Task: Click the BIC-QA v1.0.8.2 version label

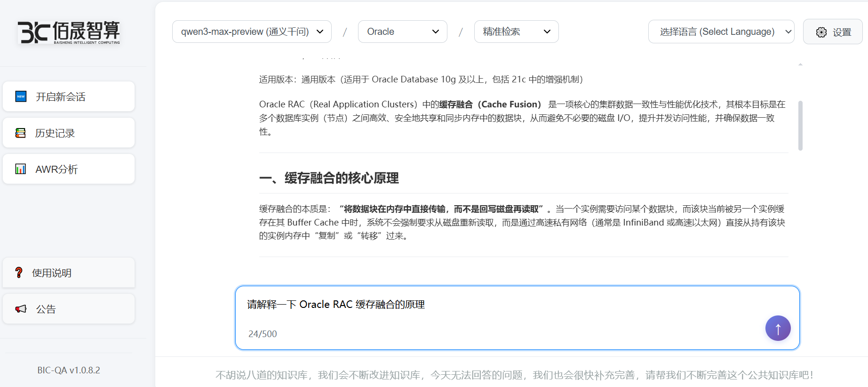Action: click(69, 370)
